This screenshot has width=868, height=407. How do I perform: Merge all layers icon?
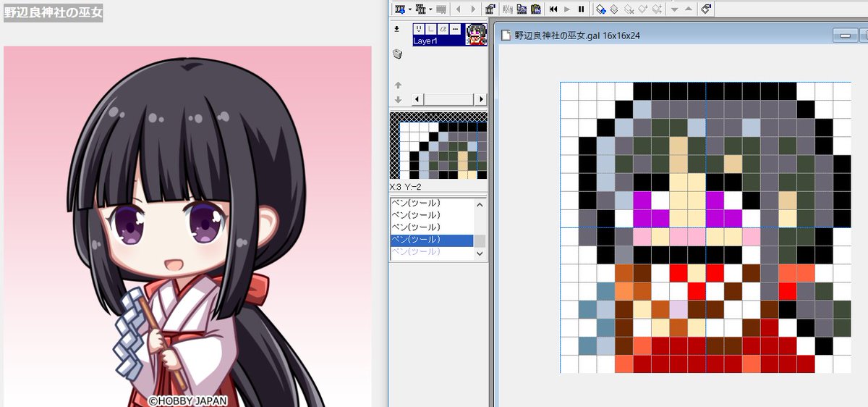[x=657, y=9]
